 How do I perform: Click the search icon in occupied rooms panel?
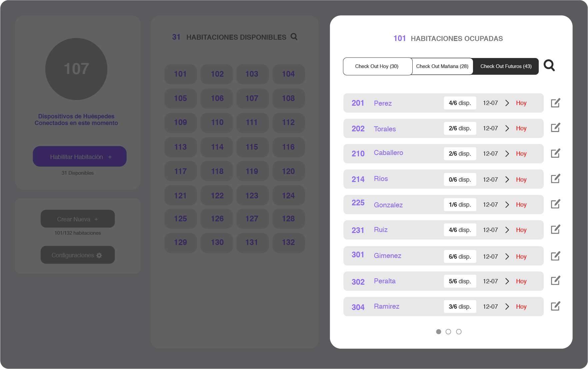pos(549,66)
